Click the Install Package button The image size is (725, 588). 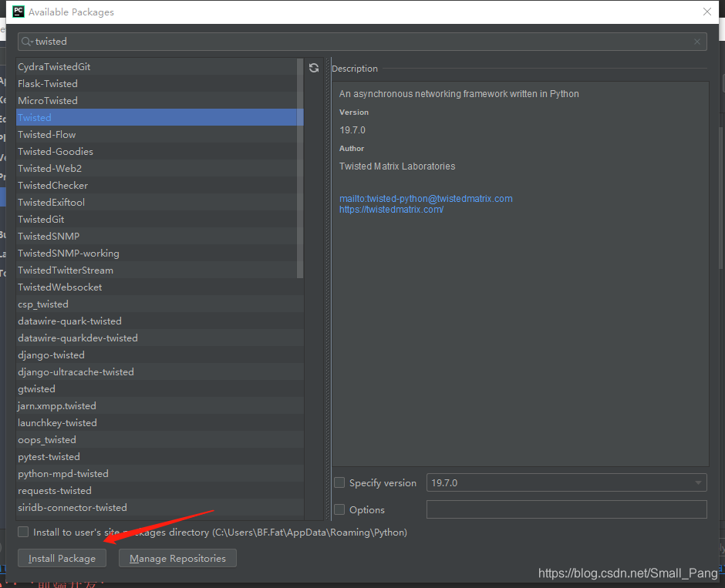point(62,558)
